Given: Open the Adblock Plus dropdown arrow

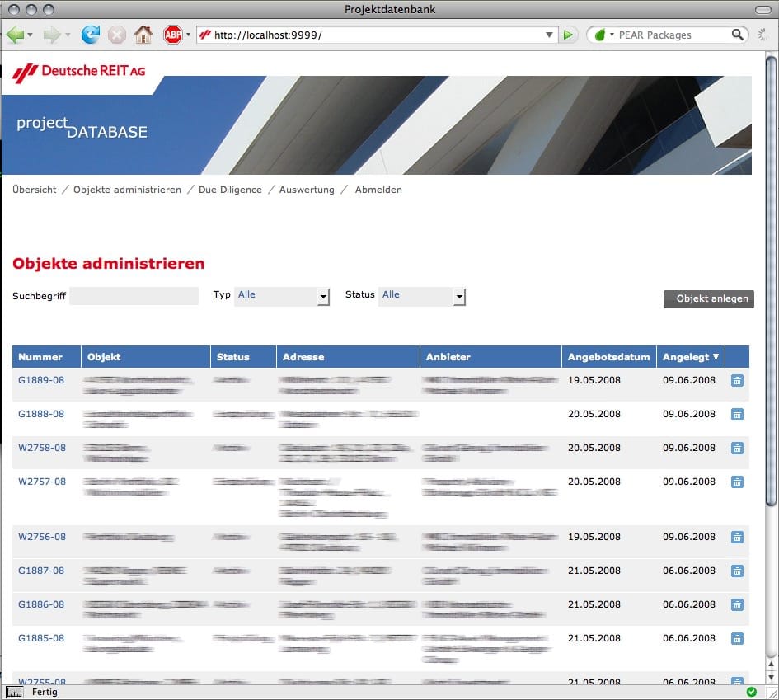Looking at the screenshot, I should click(x=188, y=35).
